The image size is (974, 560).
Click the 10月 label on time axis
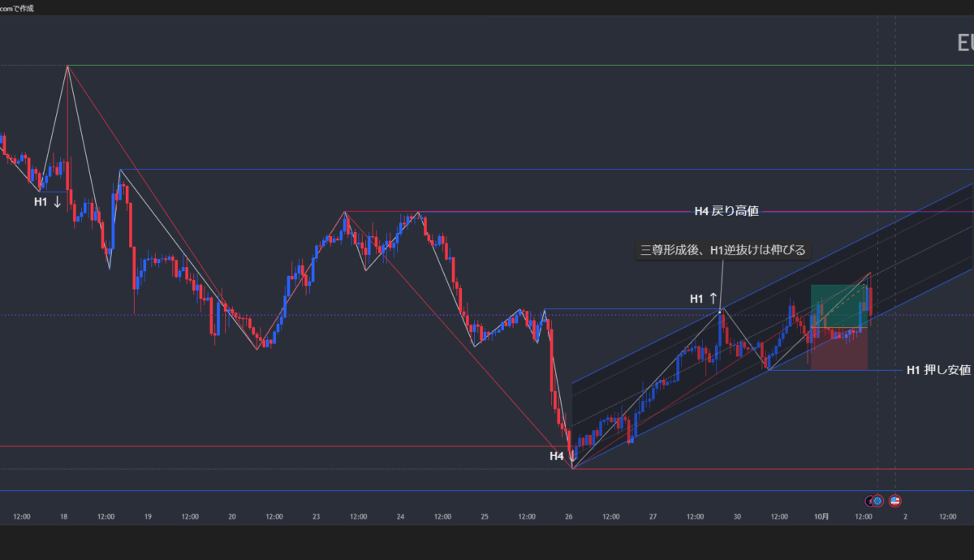coord(821,516)
